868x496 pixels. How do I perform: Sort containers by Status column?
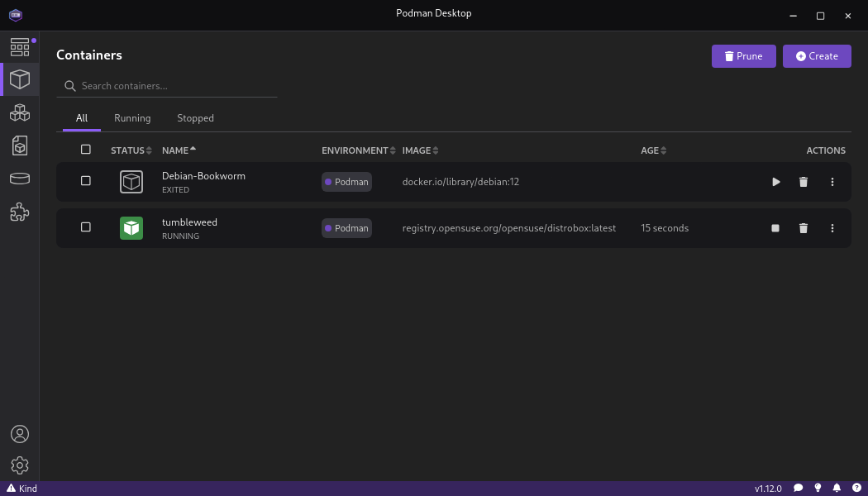point(131,150)
